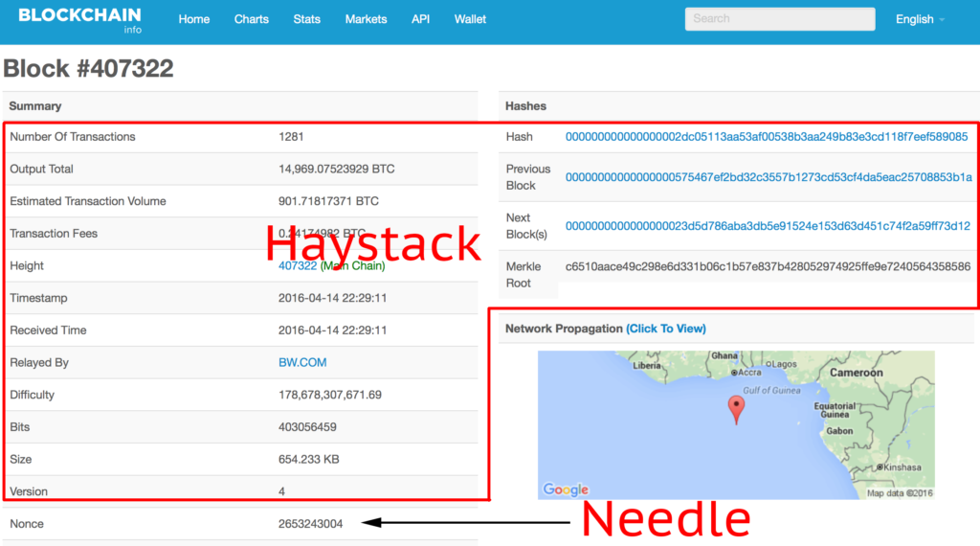This screenshot has height=546, width=980.
Task: Select the nonce value 2653243004
Action: pos(311,524)
